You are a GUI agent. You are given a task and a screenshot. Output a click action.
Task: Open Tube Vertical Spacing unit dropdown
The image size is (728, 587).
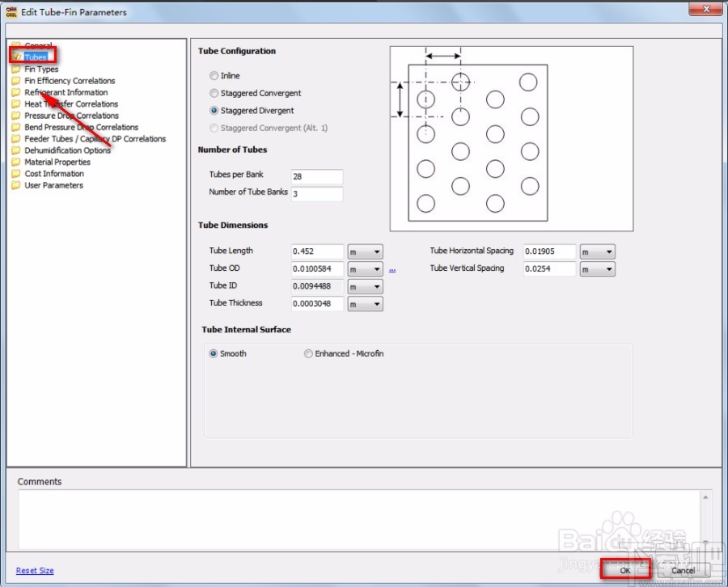[598, 269]
